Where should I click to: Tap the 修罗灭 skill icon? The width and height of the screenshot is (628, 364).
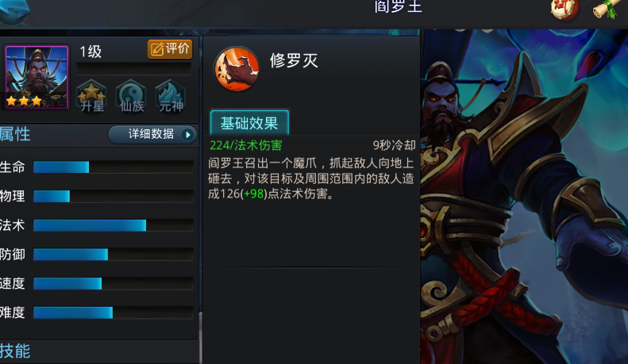coord(237,69)
